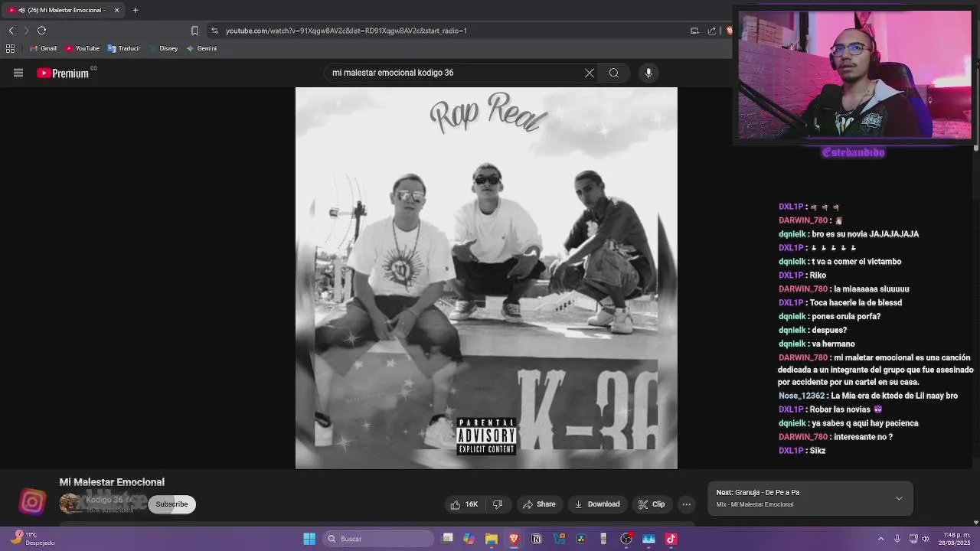980x551 pixels.
Task: Click the video title Mi Malestar Emocional
Action: tap(112, 482)
